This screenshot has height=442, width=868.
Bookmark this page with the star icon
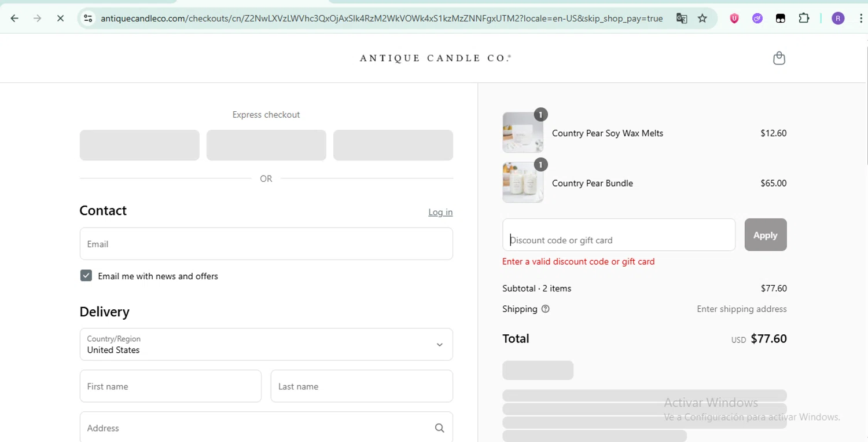point(703,19)
